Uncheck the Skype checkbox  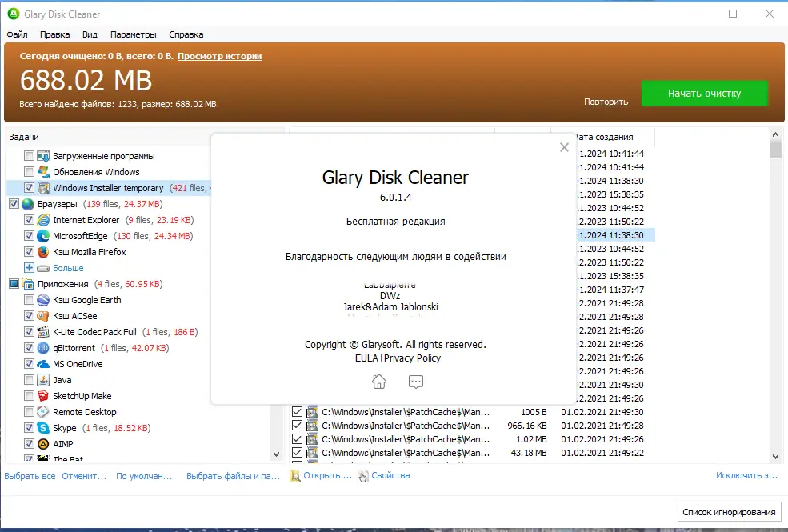coord(29,428)
